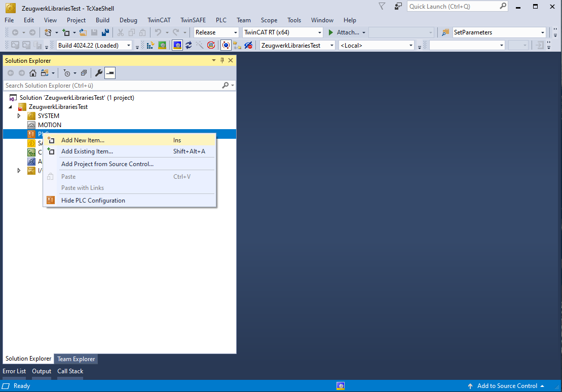Viewport: 562px width, 392px height.
Task: Select Add Project from Source Control...
Action: coord(129,164)
